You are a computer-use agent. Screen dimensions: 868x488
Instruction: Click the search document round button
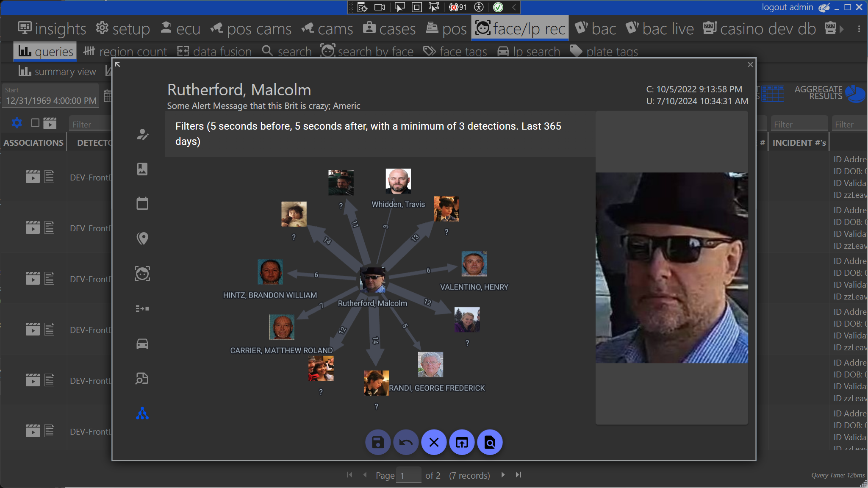pos(490,443)
